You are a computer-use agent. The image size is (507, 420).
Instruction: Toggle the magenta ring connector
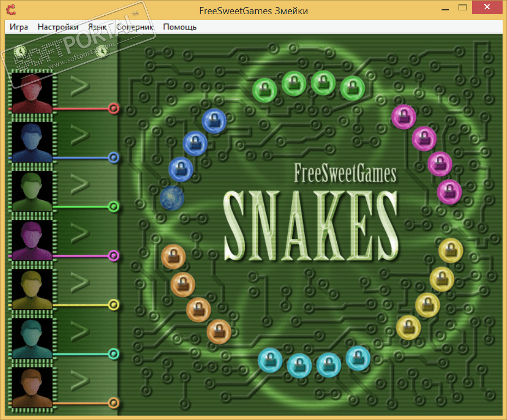coord(113,256)
